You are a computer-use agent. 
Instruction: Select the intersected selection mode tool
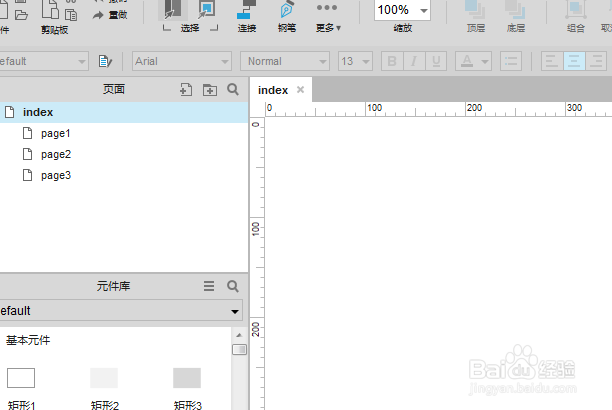click(173, 10)
